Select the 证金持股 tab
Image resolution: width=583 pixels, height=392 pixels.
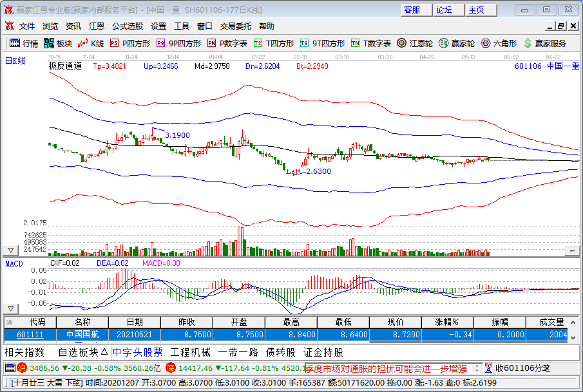323,352
